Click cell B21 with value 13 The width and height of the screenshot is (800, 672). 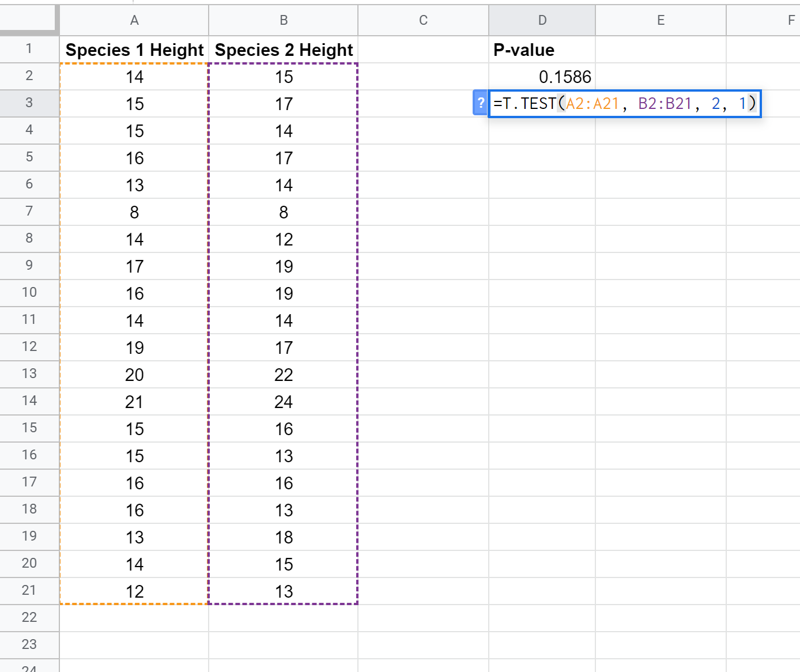[x=284, y=591]
